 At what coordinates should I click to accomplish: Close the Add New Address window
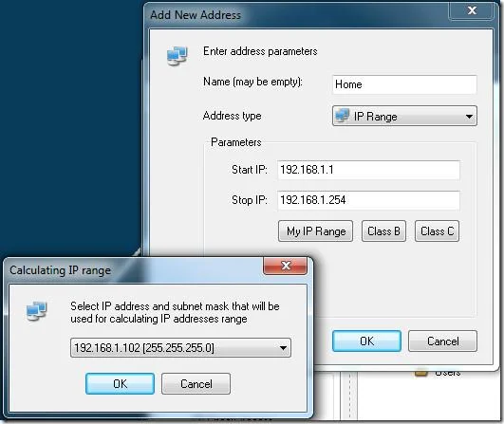tap(472, 10)
